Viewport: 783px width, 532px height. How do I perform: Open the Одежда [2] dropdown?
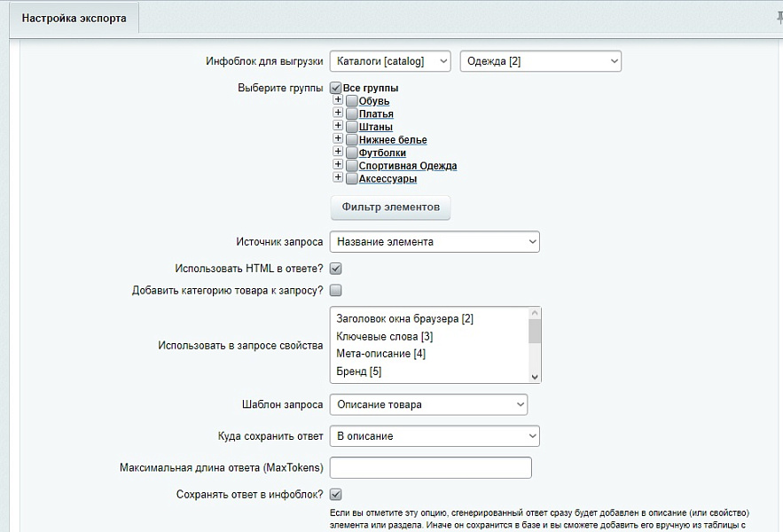tap(541, 61)
